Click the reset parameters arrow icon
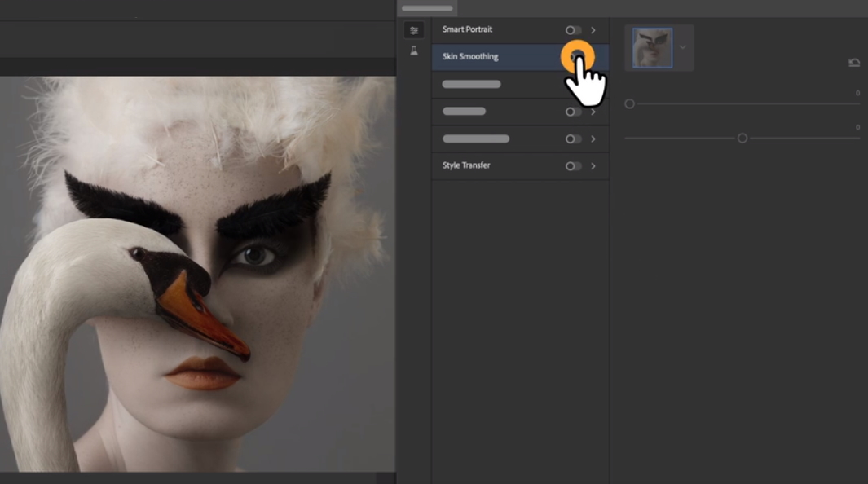Screen dimensions: 868x484 tap(853, 63)
